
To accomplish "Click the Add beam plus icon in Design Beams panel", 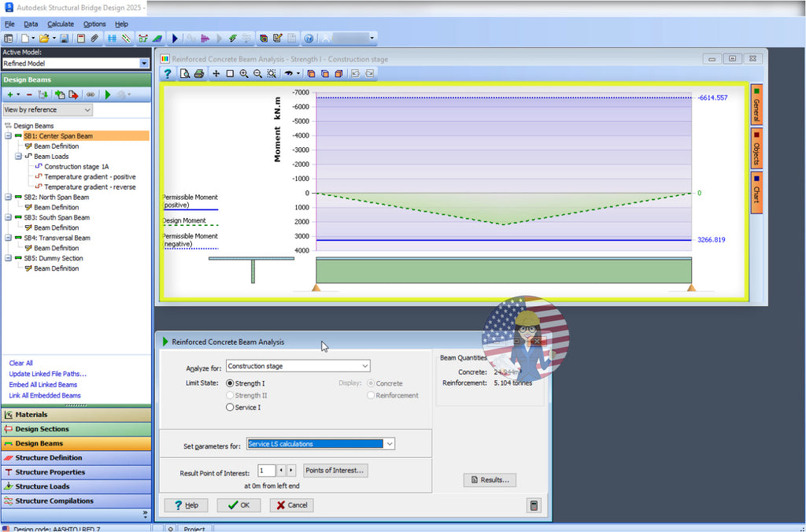I will [x=10, y=94].
